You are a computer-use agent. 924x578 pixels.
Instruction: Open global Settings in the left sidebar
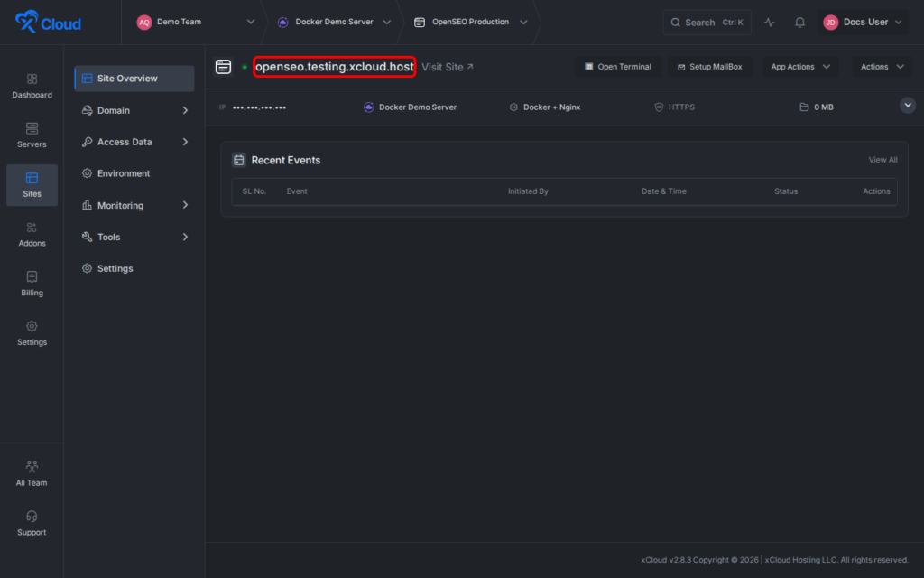tap(32, 333)
